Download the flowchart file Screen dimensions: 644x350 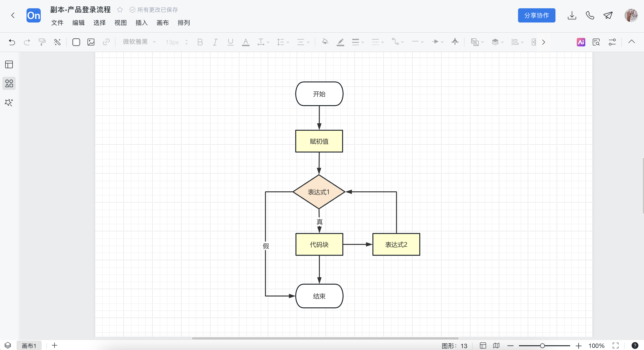pos(572,15)
